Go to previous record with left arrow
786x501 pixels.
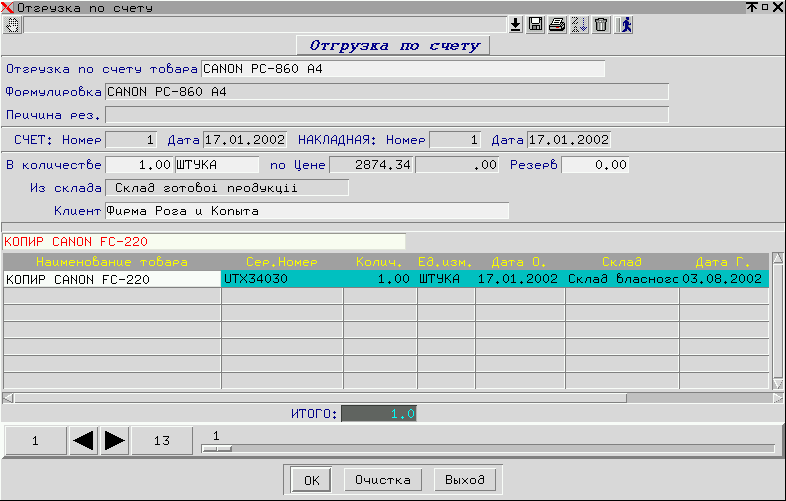click(x=84, y=440)
